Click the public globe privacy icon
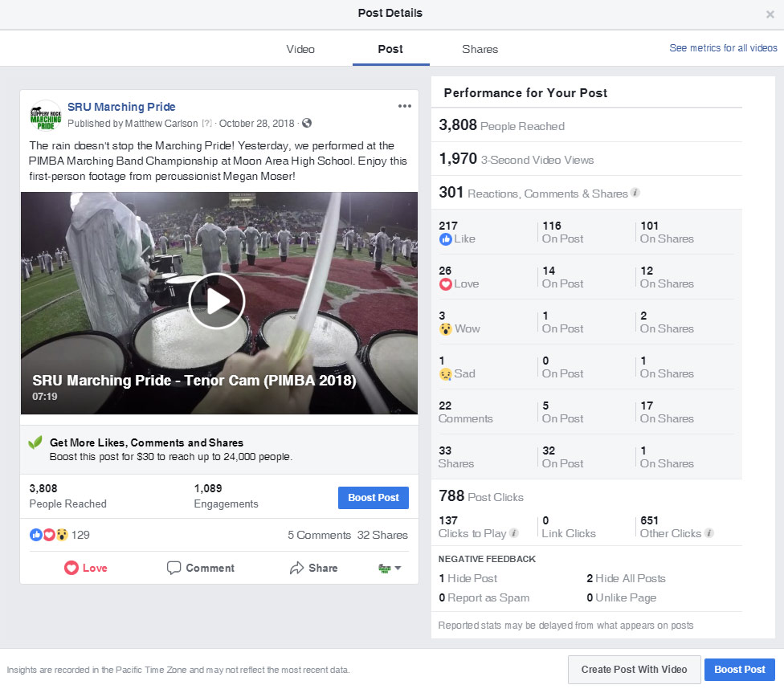 coord(307,124)
